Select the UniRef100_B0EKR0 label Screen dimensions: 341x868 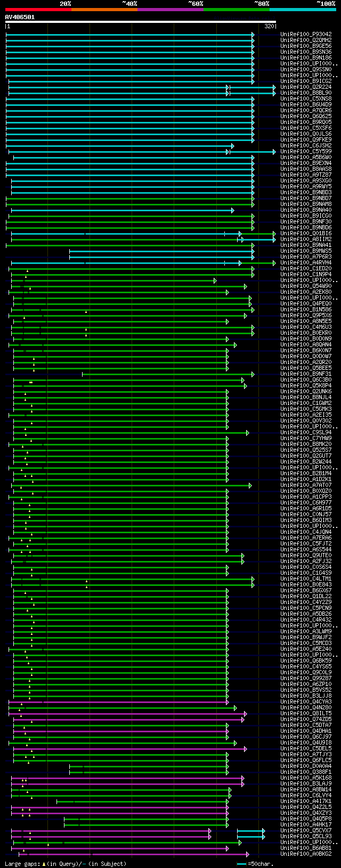306,333
